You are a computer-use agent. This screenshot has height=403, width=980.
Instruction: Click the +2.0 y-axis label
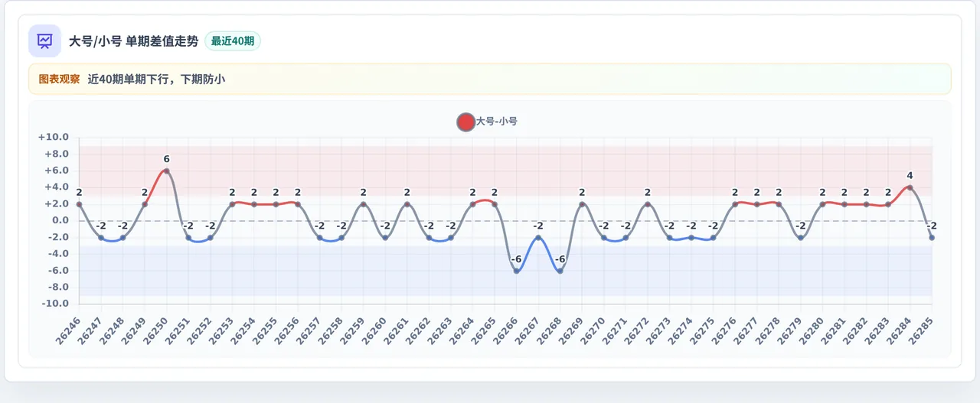pos(56,204)
